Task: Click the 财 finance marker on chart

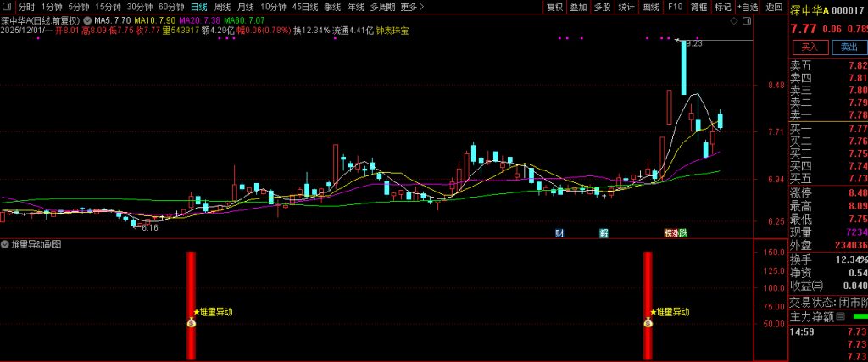Action: tap(559, 233)
